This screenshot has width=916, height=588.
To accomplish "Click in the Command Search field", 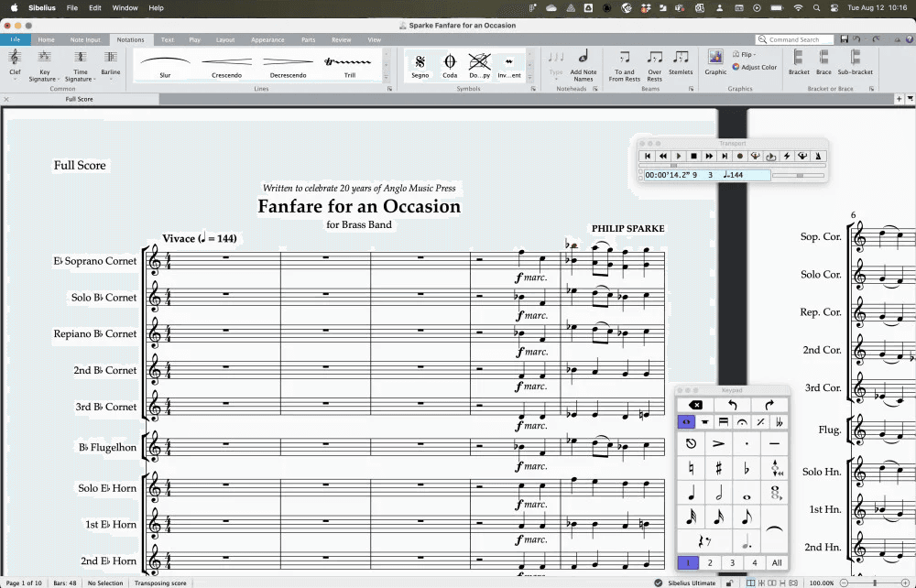I will pos(794,39).
